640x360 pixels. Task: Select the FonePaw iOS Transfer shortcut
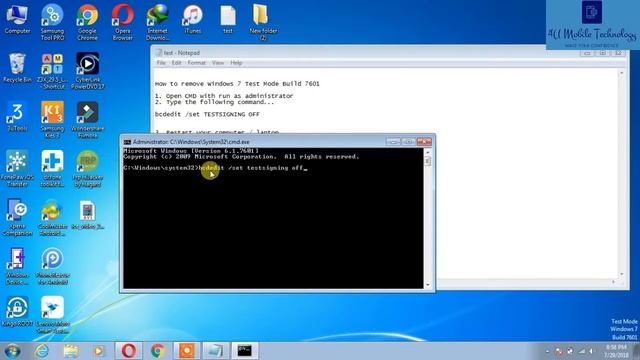click(x=17, y=168)
